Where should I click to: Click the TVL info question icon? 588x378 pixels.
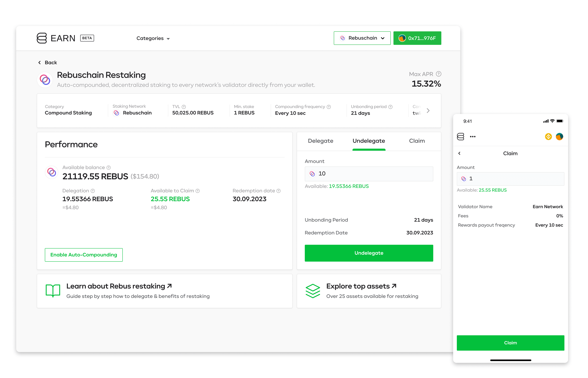point(184,107)
